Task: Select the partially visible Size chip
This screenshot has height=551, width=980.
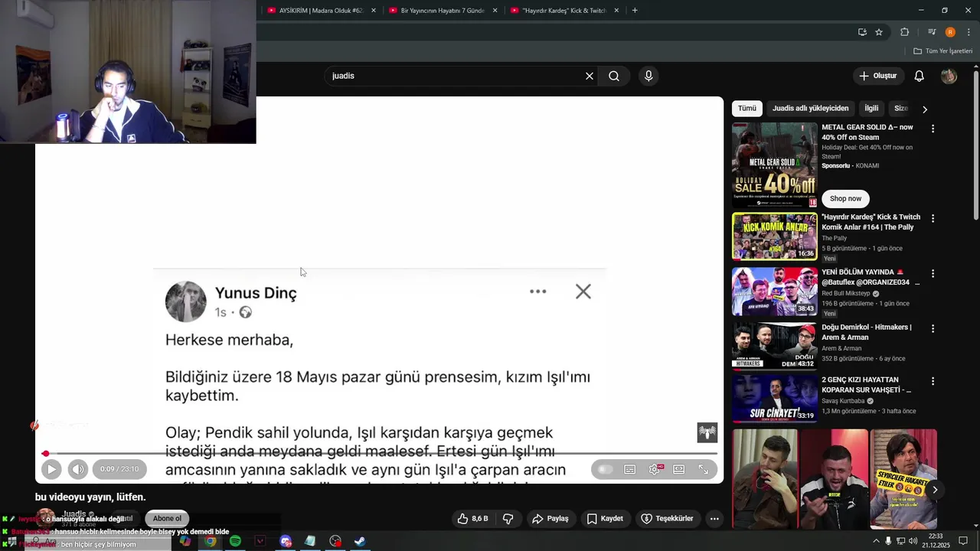Action: click(x=900, y=109)
